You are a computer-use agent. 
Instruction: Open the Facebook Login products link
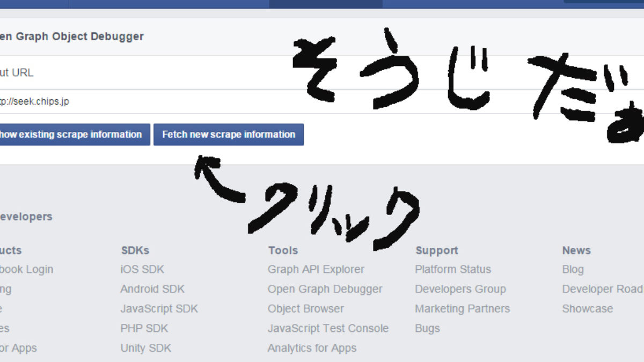pyautogui.click(x=27, y=269)
